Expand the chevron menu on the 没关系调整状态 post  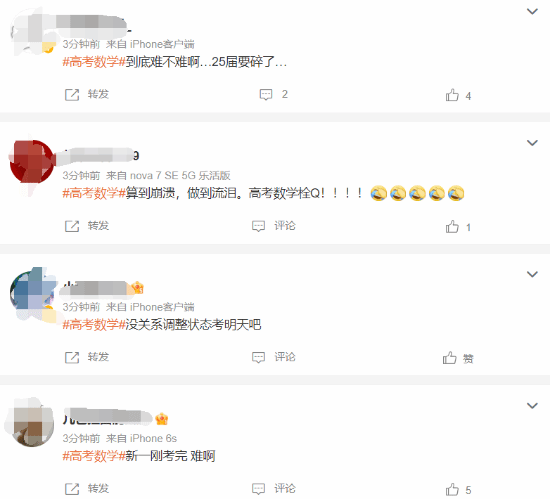pos(532,274)
